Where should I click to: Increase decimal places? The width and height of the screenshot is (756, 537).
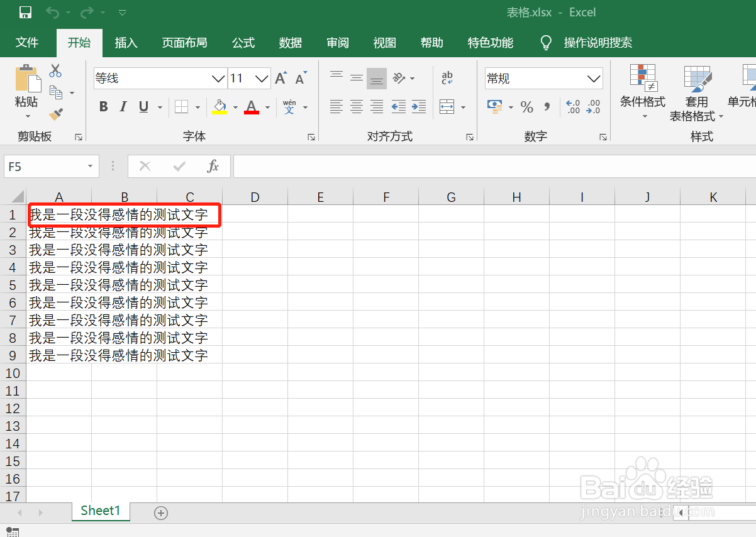coord(573,106)
